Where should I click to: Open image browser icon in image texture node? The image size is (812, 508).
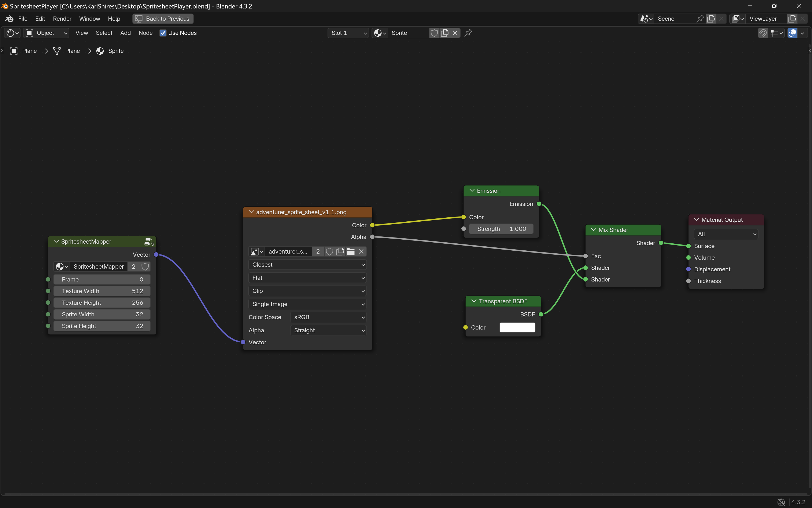point(257,252)
